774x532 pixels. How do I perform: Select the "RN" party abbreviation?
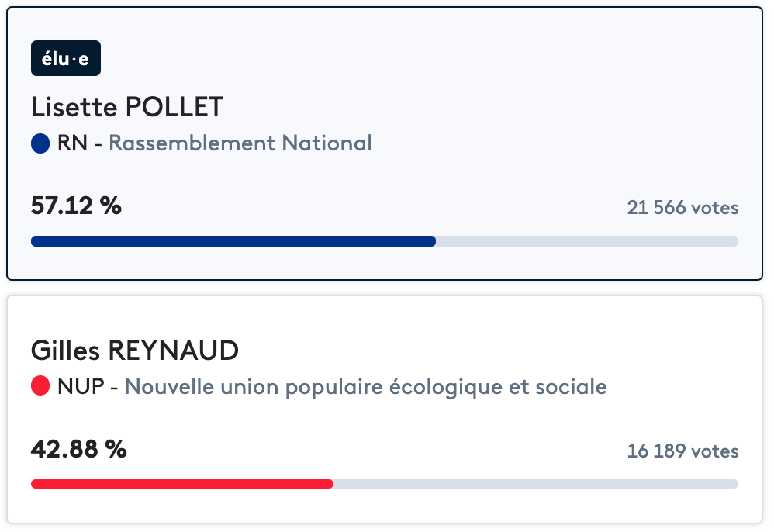(72, 143)
